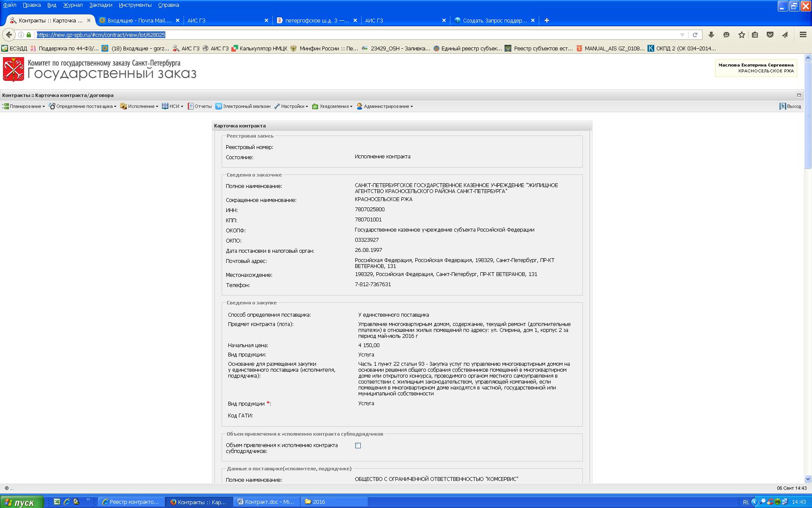Open the Pocket icon in toolbar
This screenshot has width=812, height=508.
pyautogui.click(x=770, y=35)
